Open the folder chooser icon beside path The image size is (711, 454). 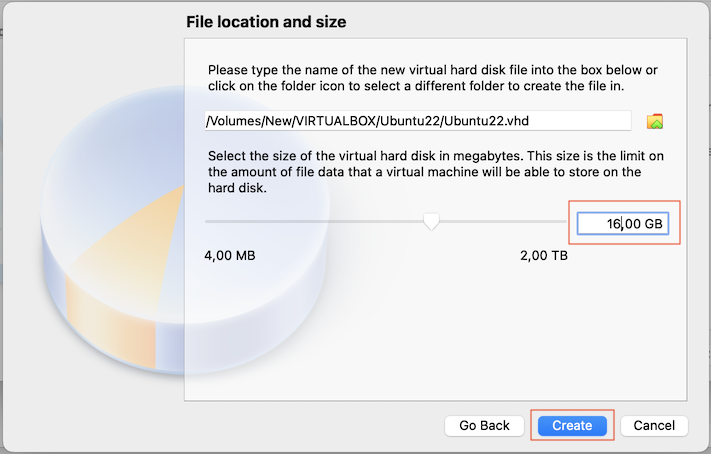(654, 121)
